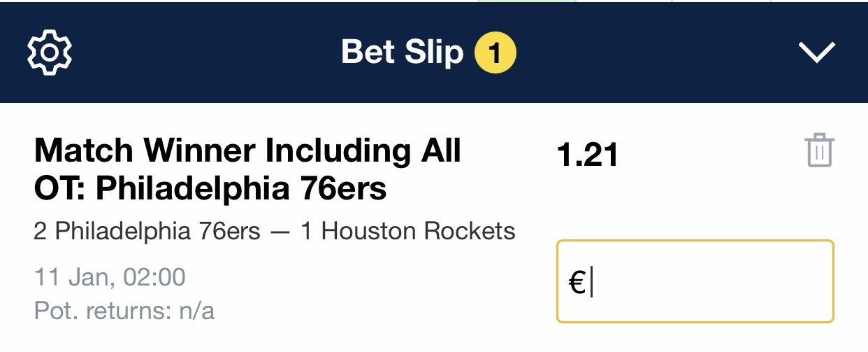This screenshot has width=868, height=352.
Task: Delete the Philadelphia 76ers bet selection
Action: tap(819, 150)
